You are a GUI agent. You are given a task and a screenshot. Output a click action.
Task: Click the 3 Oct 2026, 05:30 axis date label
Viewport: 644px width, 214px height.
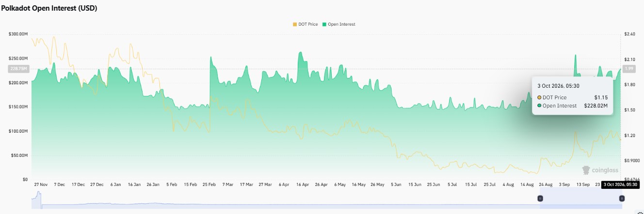point(620,184)
